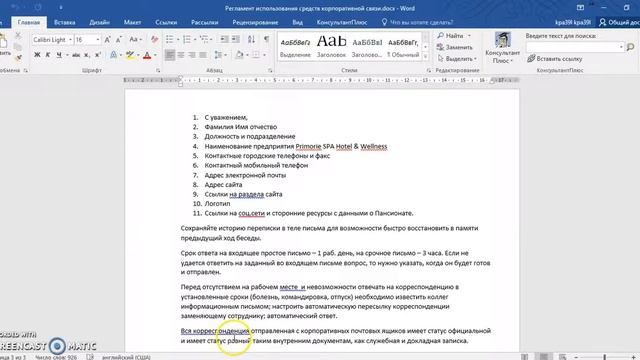
Task: Open the Change Case (Aa) dropdown
Action: (136, 40)
